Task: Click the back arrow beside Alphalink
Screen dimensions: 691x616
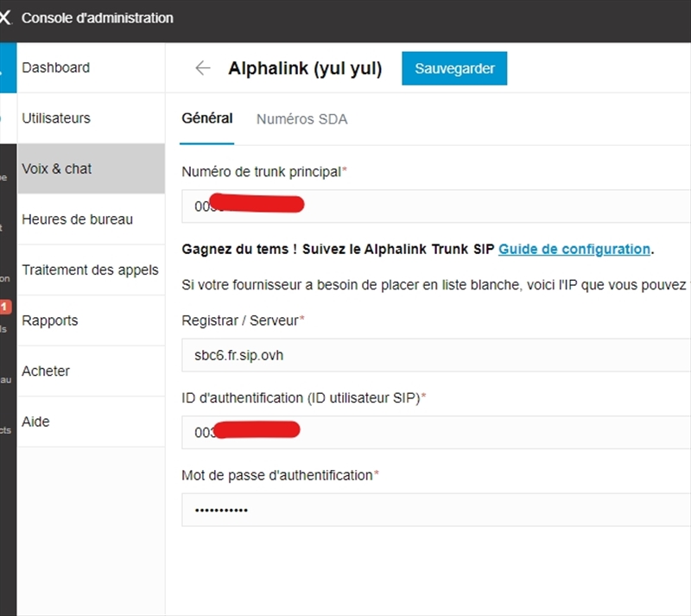Action: [x=203, y=69]
